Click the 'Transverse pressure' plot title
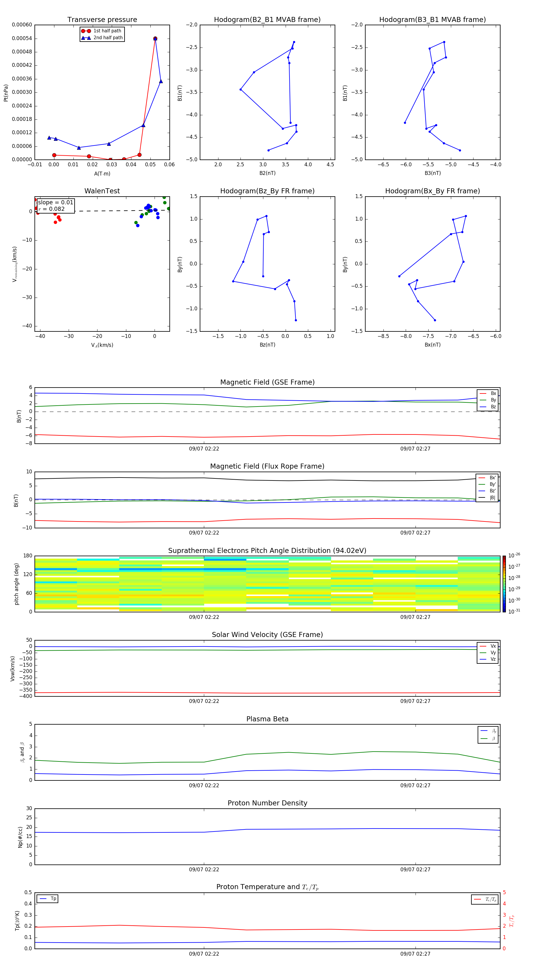 point(102,20)
